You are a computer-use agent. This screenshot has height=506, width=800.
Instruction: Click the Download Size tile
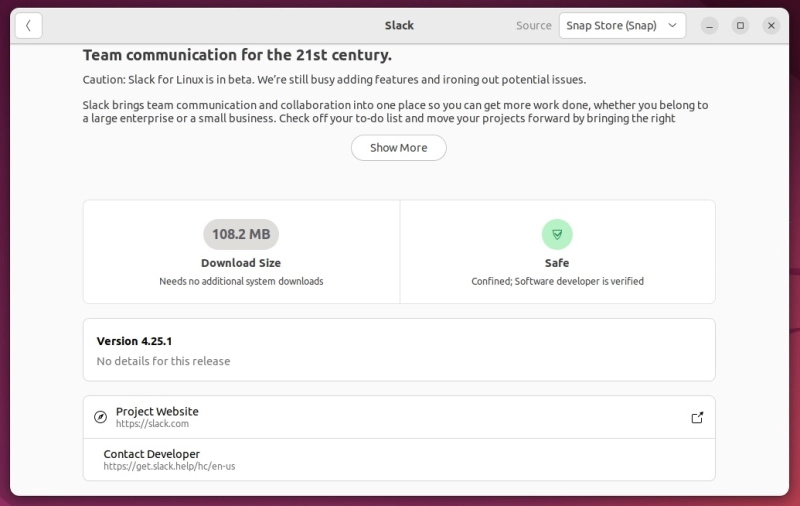click(241, 251)
